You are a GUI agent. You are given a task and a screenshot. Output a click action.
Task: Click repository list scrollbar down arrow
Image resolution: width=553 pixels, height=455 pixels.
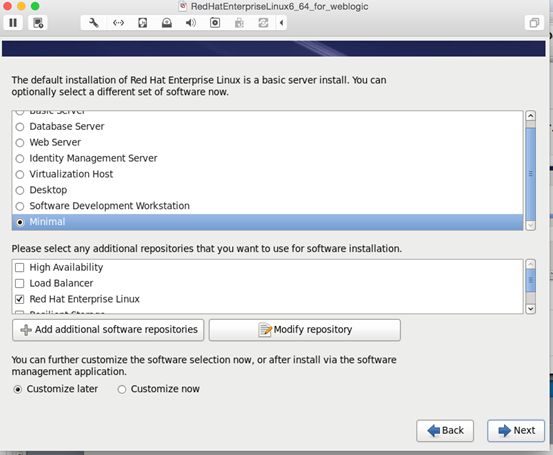(x=530, y=309)
